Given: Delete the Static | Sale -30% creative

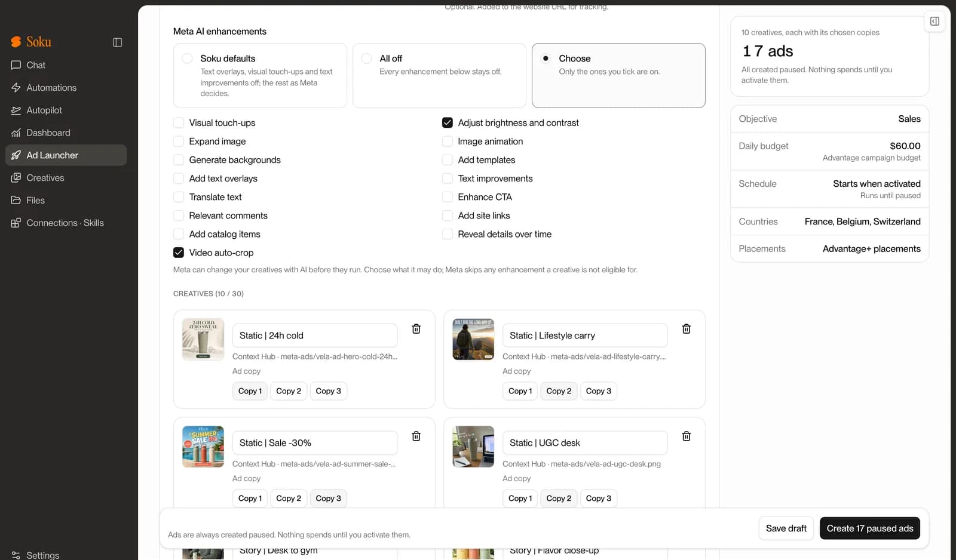Looking at the screenshot, I should (416, 436).
